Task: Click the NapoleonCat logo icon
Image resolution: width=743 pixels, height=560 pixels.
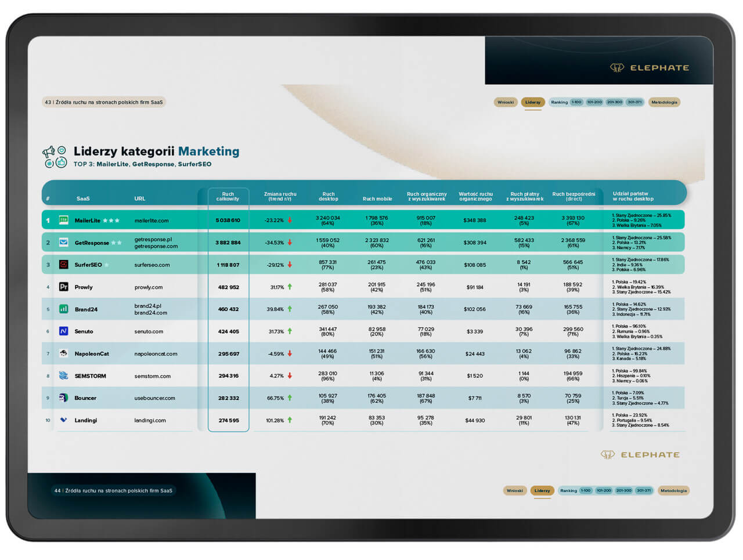Action: 64,353
